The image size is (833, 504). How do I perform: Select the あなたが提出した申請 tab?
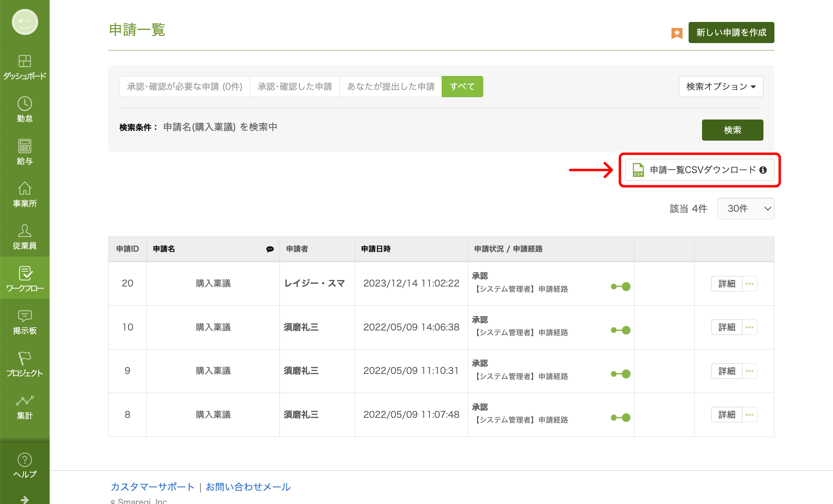(x=391, y=87)
